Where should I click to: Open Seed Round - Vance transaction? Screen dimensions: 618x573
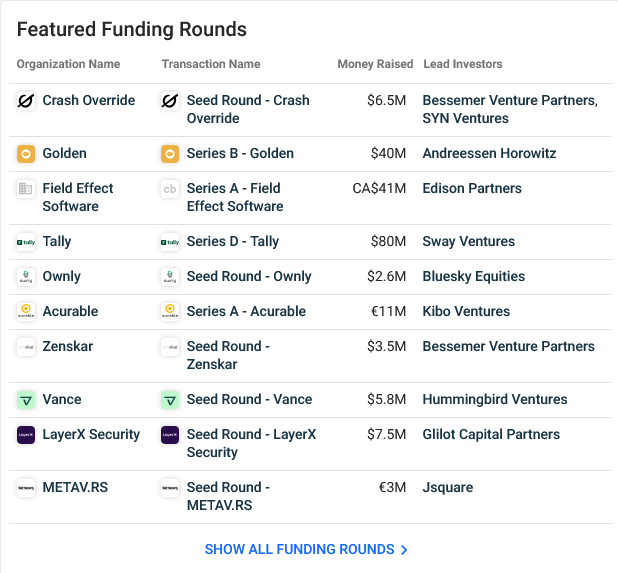249,399
